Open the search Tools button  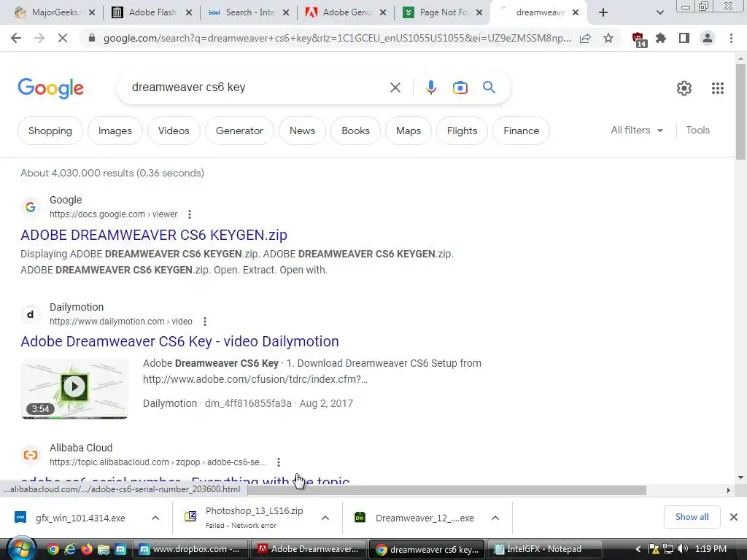tap(697, 130)
